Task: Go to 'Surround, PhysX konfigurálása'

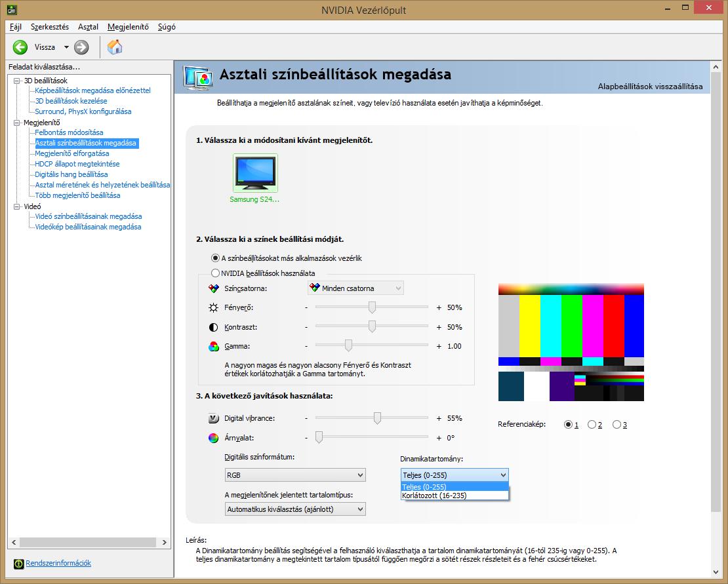Action: (83, 111)
